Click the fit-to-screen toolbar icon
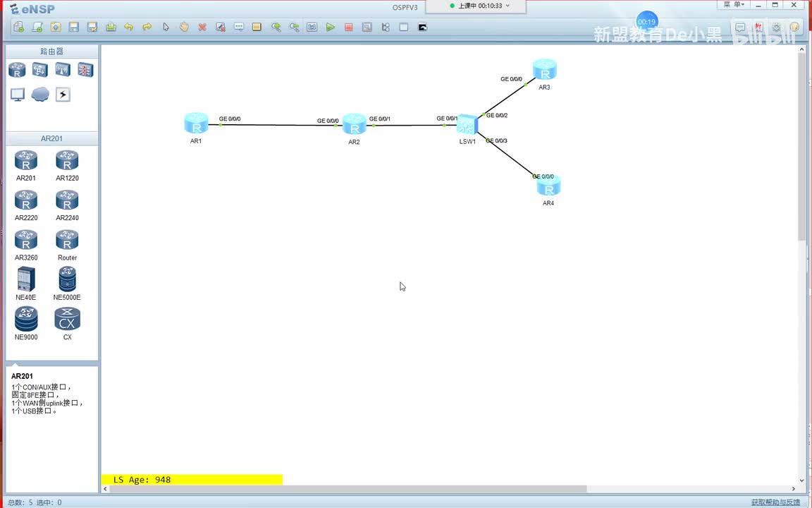Screen dimensions: 812x508 [312, 27]
